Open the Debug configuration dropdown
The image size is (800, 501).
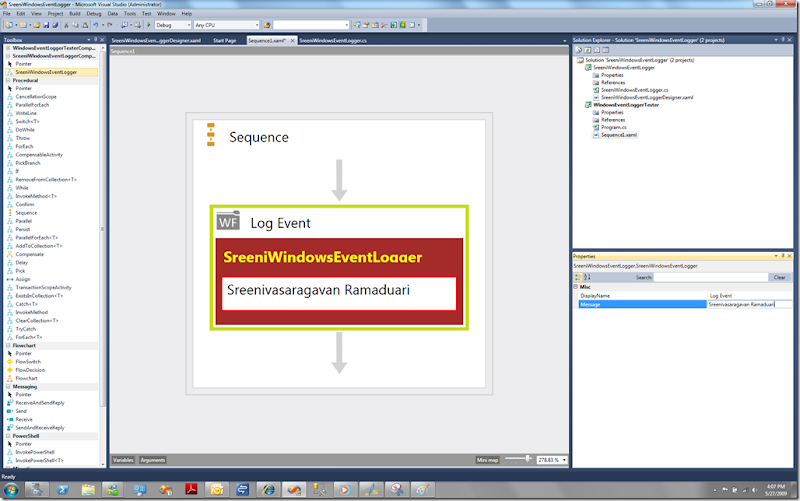point(189,25)
